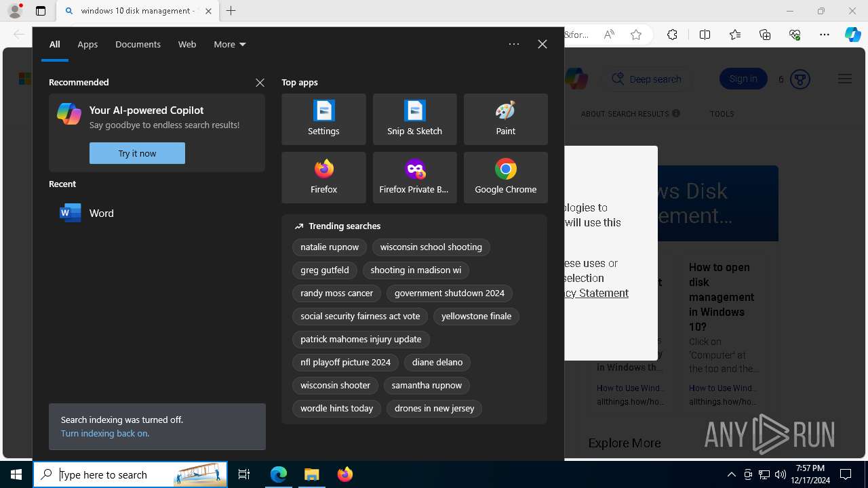
Task: Select the All search tab
Action: [55, 44]
